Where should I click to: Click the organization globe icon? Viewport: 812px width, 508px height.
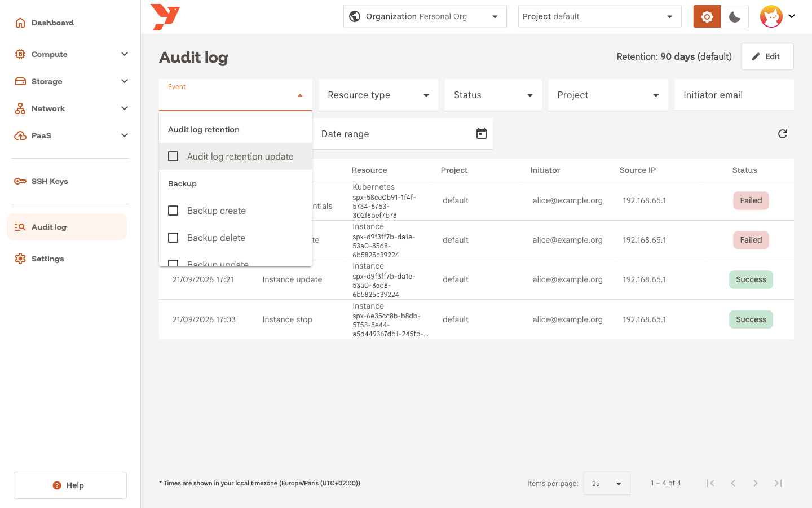pyautogui.click(x=355, y=16)
